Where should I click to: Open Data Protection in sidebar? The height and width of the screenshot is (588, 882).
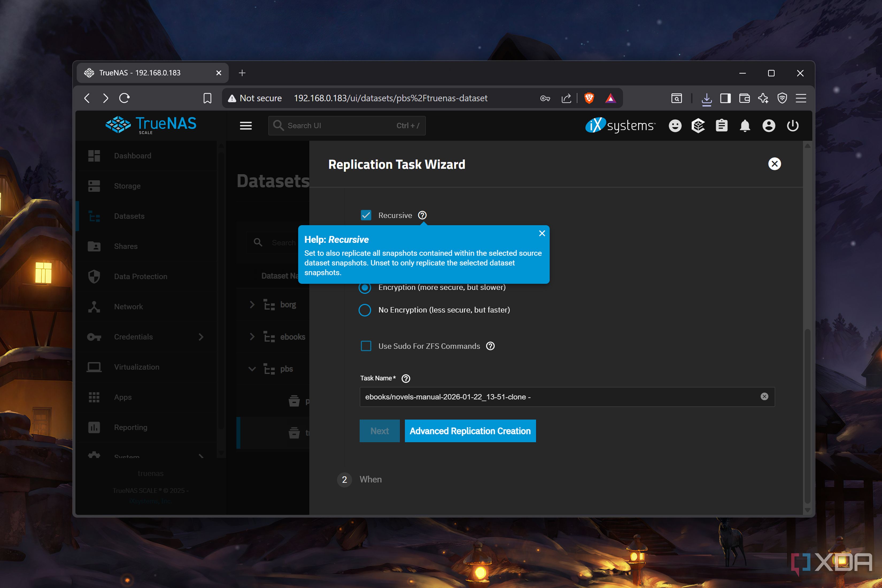pos(146,276)
